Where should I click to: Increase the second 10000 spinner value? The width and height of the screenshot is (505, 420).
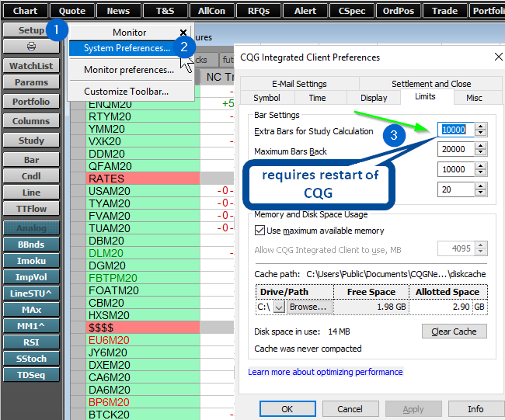pyautogui.click(x=480, y=165)
